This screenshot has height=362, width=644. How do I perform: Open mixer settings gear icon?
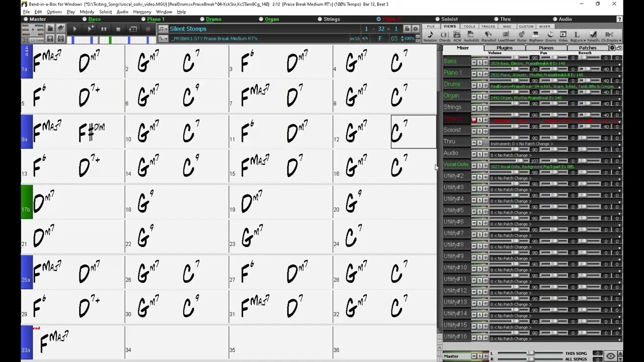coord(612,48)
